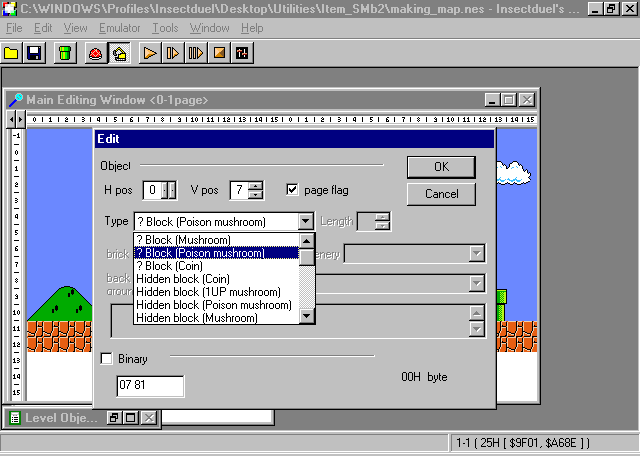Click the orange square stop icon

pos(219,52)
